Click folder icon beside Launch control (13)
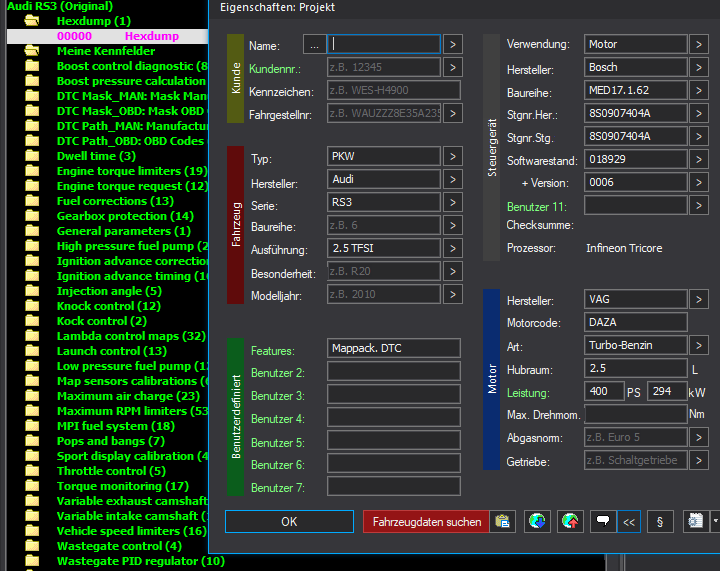 coord(32,351)
